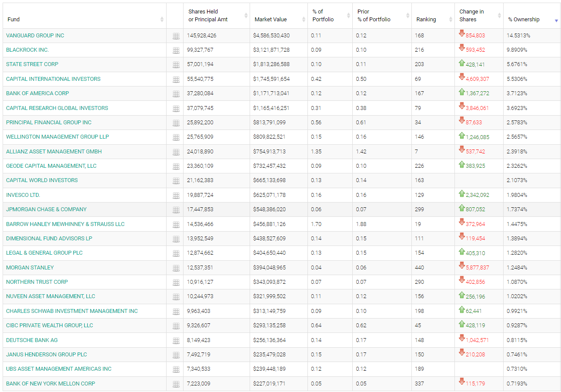
Task: Open grid icon for Bank of New York Mellon
Action: 176,385
